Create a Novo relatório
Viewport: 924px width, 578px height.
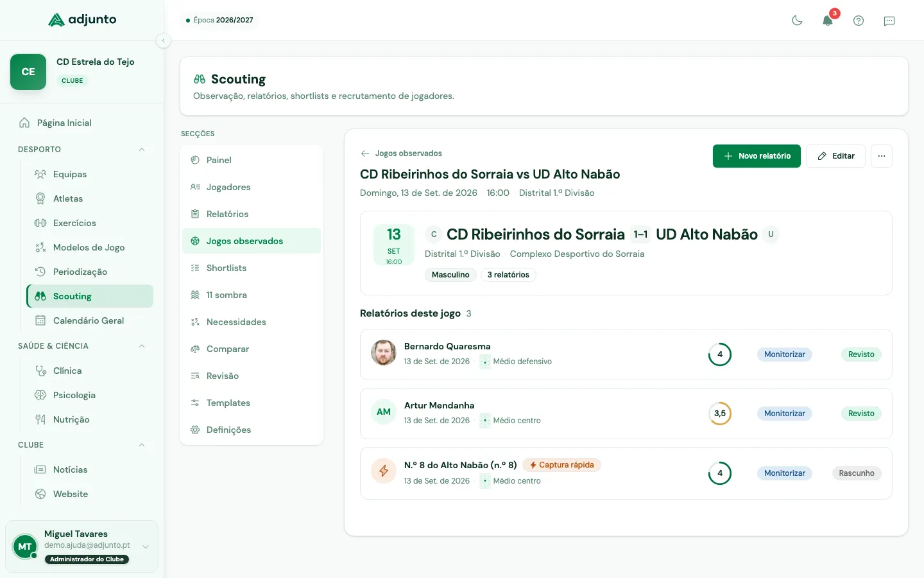pos(757,156)
